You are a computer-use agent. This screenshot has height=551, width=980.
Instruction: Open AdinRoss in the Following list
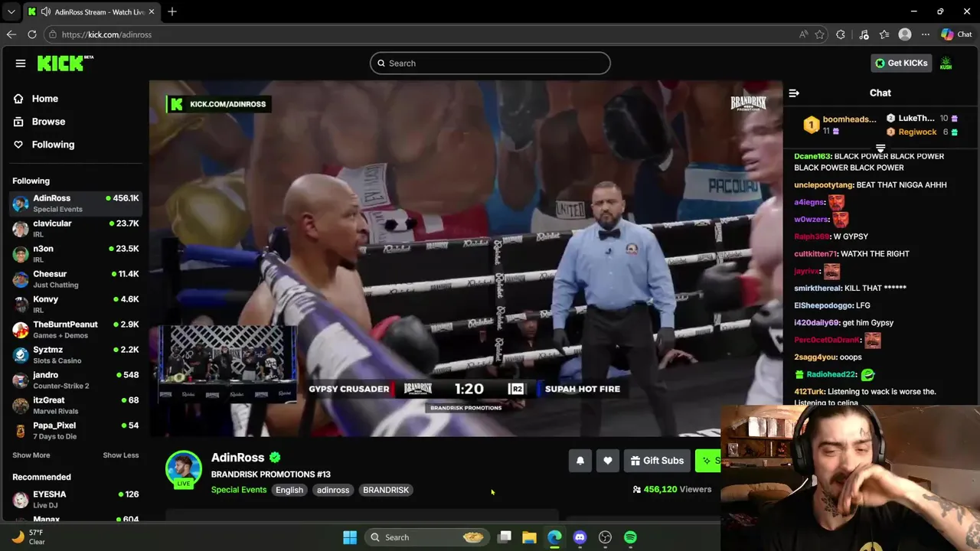point(76,204)
